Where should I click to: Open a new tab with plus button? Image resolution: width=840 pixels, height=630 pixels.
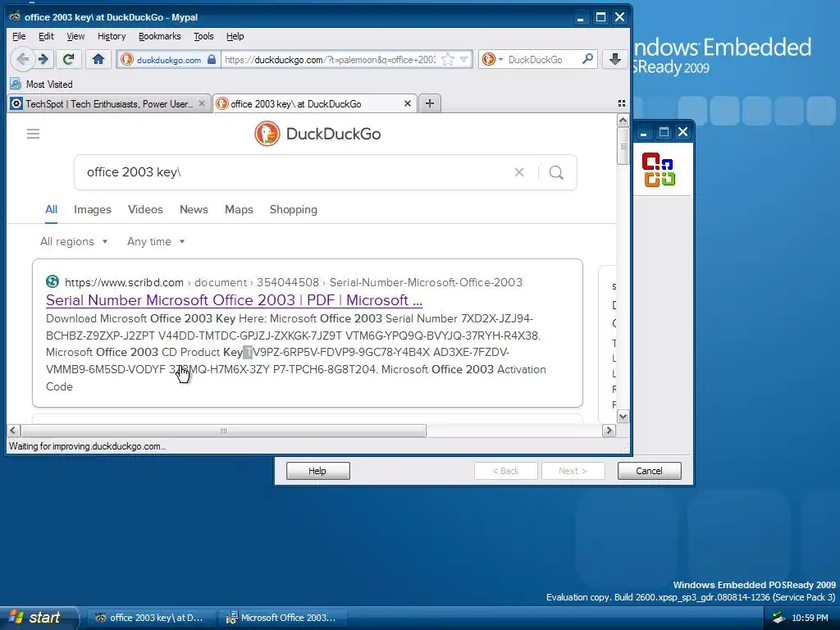pyautogui.click(x=430, y=103)
